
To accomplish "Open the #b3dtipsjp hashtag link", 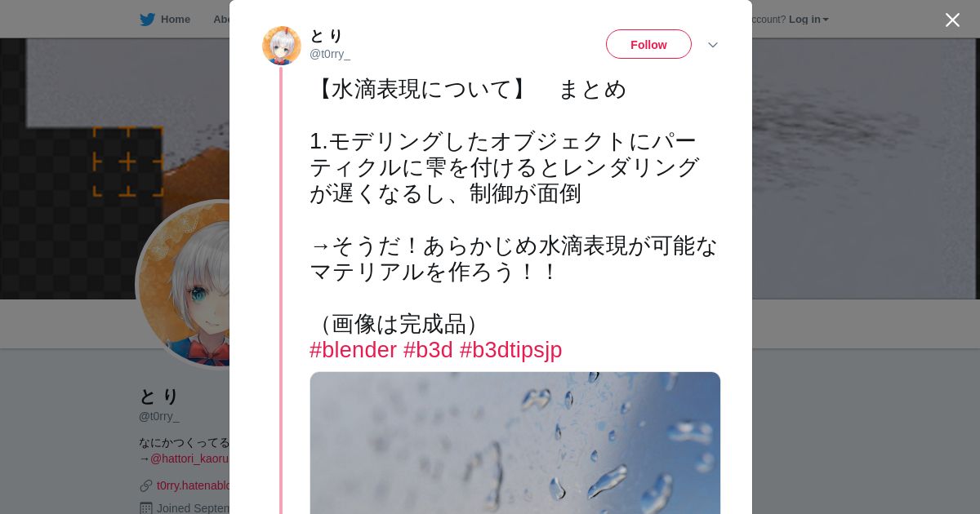I will coord(510,350).
